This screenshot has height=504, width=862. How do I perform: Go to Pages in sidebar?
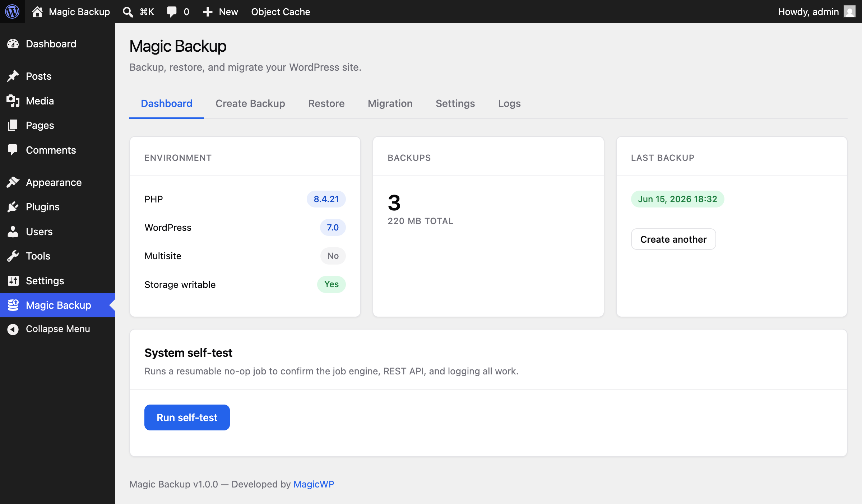40,125
